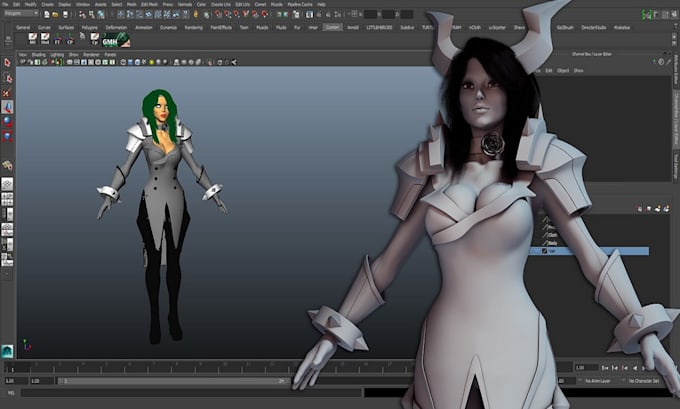This screenshot has width=680, height=409.
Task: Open vertical Attribute Editor side tab
Action: 675,70
